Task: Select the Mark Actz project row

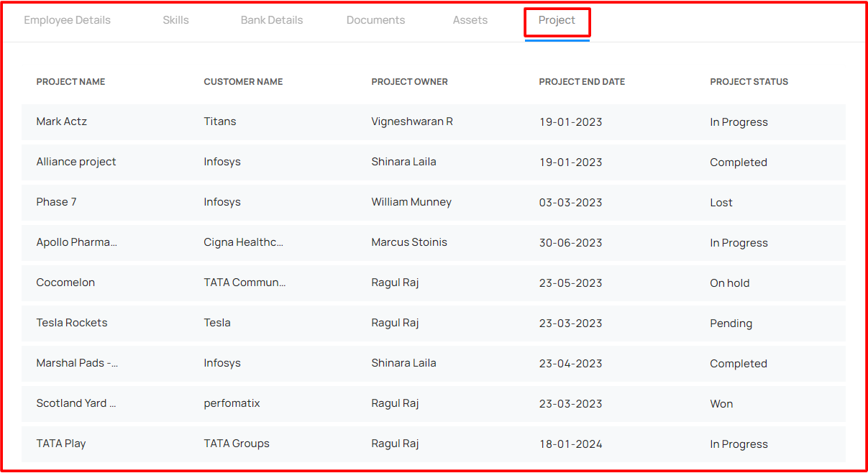Action: point(434,121)
